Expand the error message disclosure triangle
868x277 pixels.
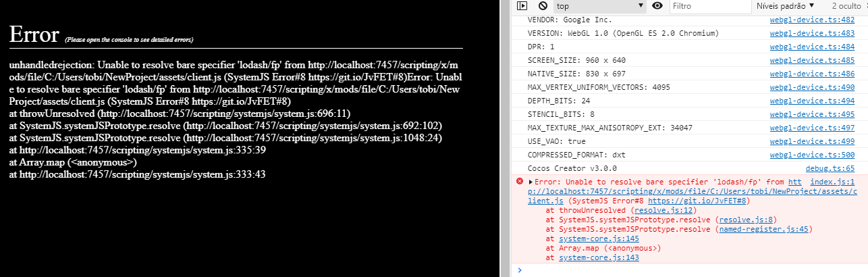pos(531,182)
